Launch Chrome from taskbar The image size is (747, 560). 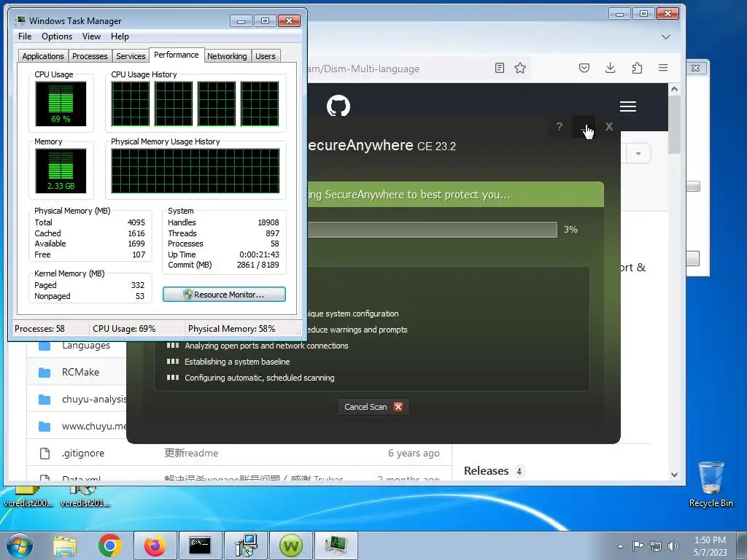110,545
